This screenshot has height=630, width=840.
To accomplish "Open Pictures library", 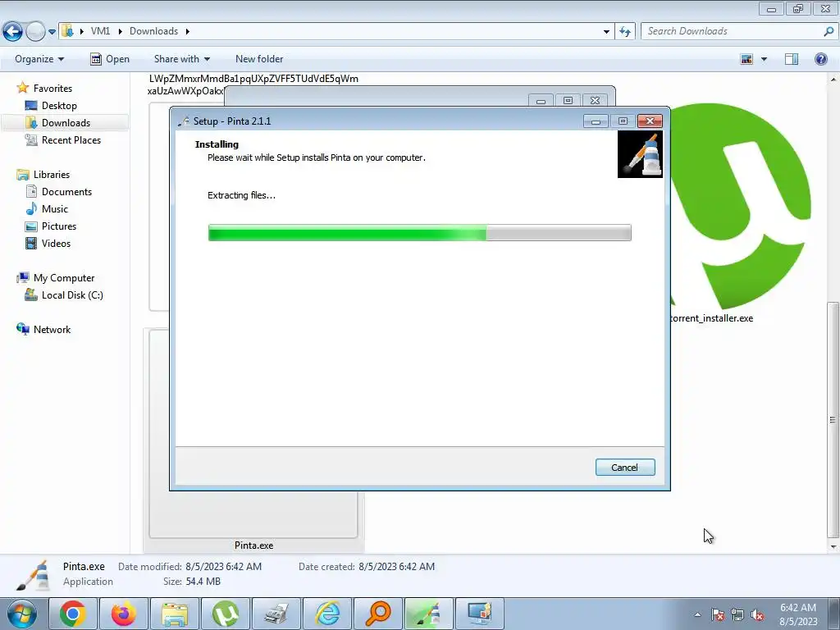I will coord(59,226).
